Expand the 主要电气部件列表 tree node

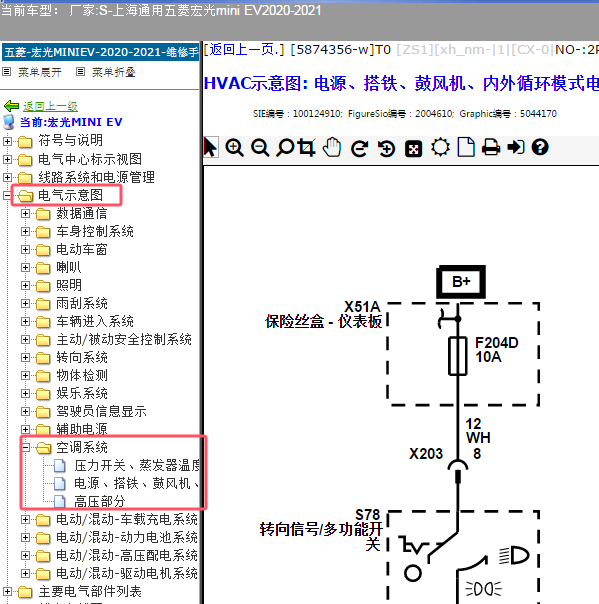point(7,591)
